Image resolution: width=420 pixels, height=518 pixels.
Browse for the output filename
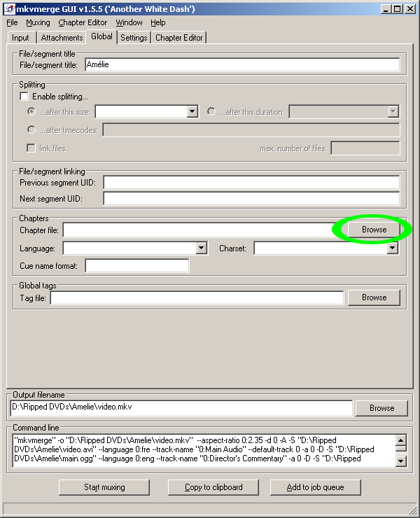coord(381,408)
